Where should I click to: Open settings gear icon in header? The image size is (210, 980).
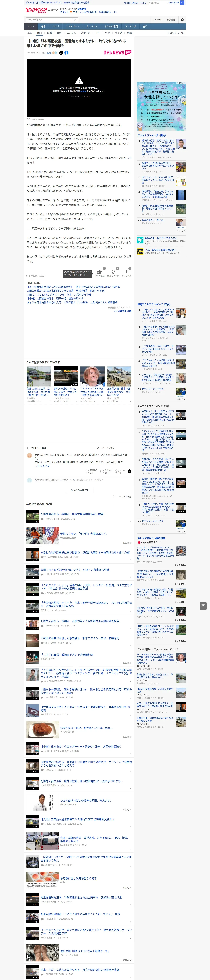point(182,19)
